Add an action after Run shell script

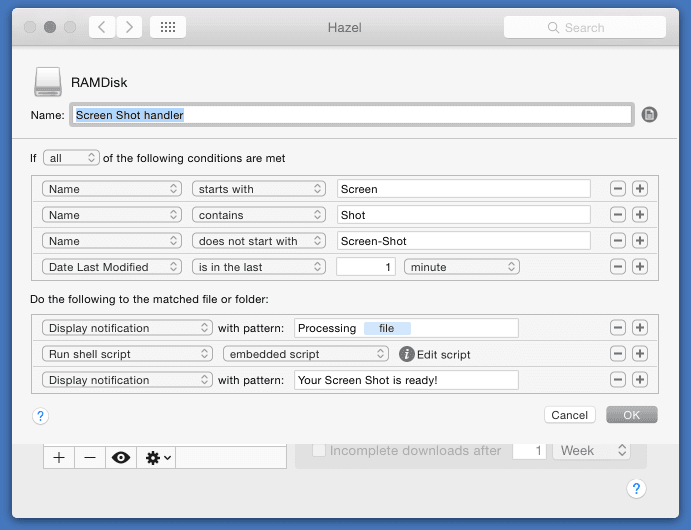coord(640,353)
